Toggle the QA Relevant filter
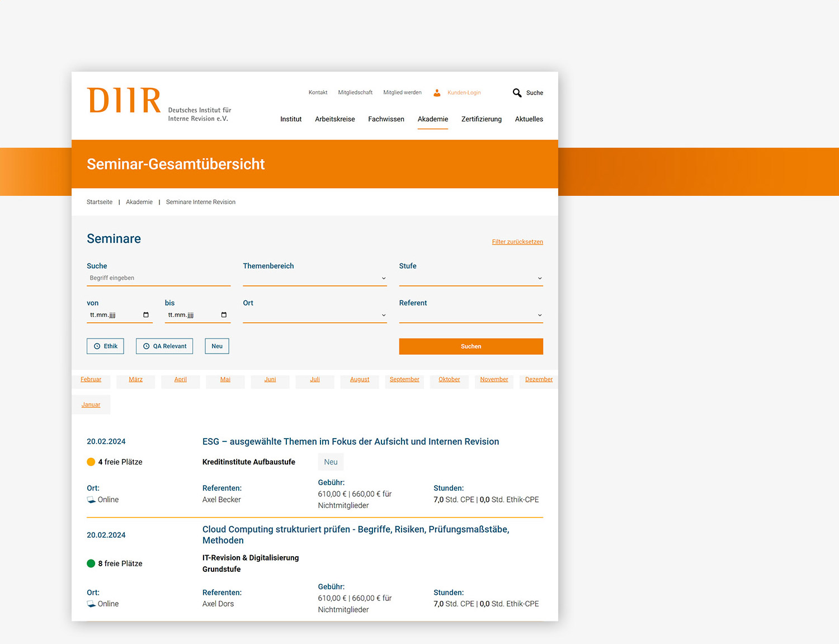Viewport: 839px width, 644px height. point(164,346)
